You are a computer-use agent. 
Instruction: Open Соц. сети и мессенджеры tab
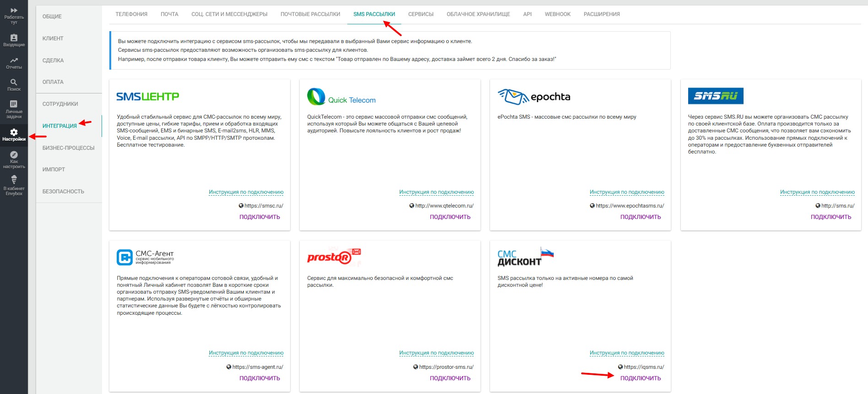pyautogui.click(x=229, y=14)
